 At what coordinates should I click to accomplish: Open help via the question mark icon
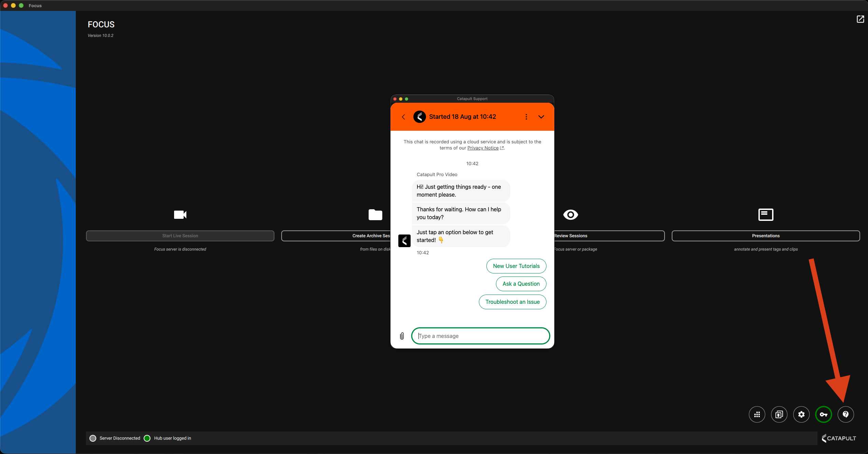[x=846, y=414]
